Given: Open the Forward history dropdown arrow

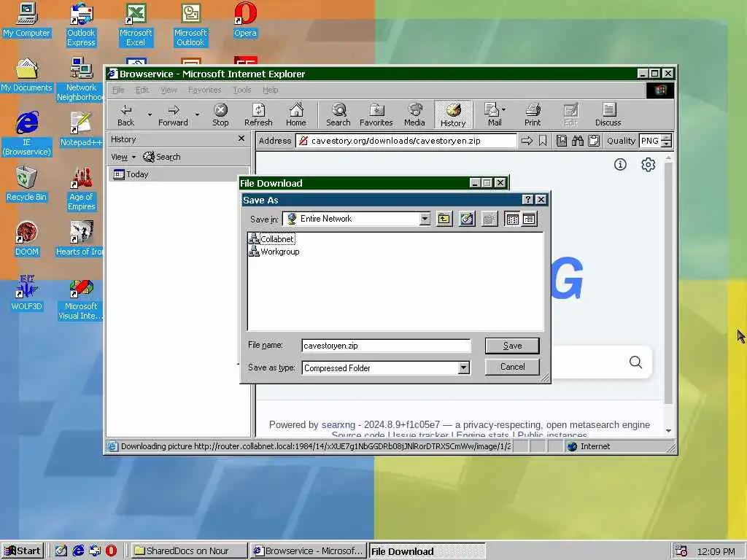Looking at the screenshot, I should [197, 114].
